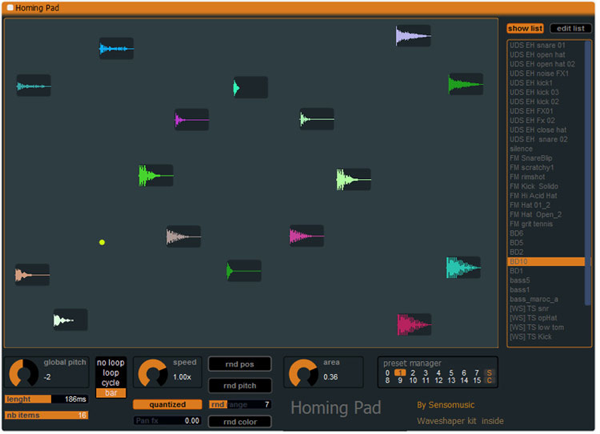Choose 'bass5' in the sample list
Image resolution: width=600 pixels, height=434 pixels.
click(x=520, y=280)
